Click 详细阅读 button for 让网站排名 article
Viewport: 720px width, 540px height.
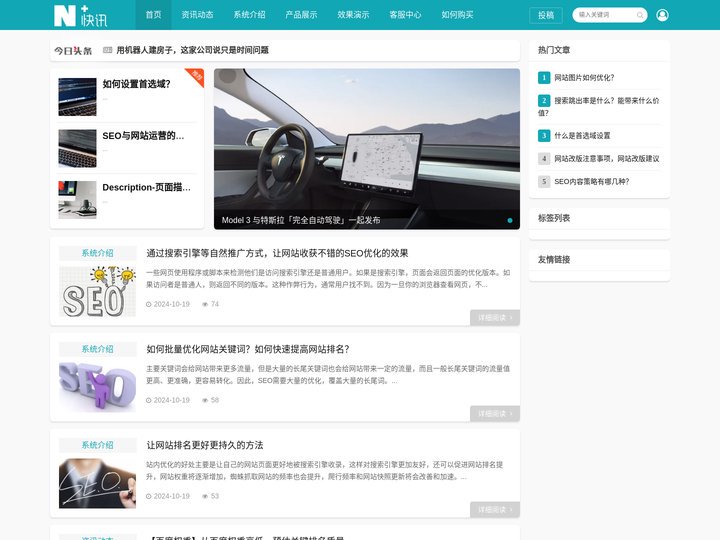(x=495, y=510)
